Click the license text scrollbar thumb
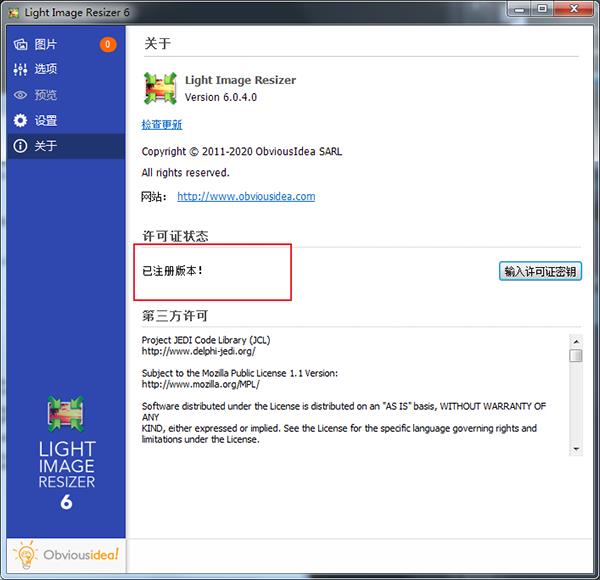The image size is (600, 580). click(576, 355)
